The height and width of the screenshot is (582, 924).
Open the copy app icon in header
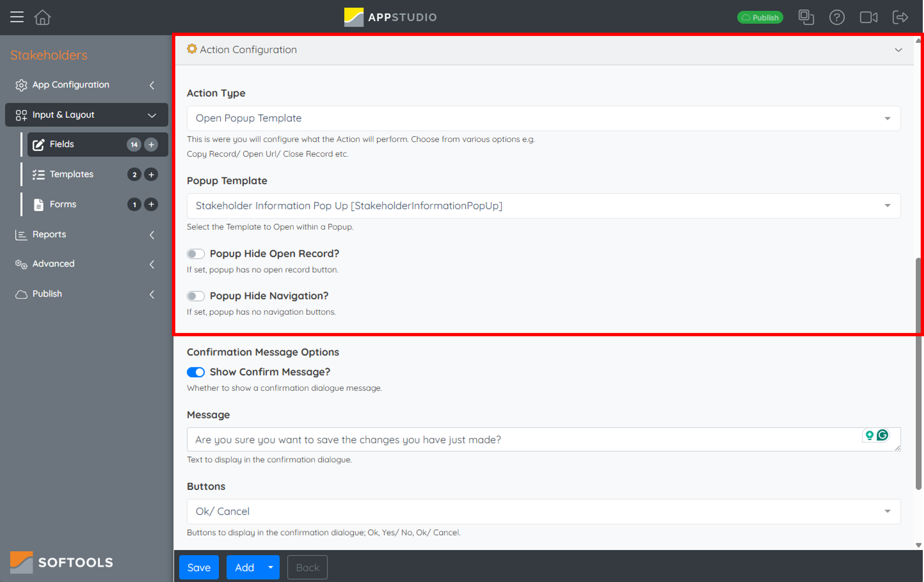coord(806,17)
